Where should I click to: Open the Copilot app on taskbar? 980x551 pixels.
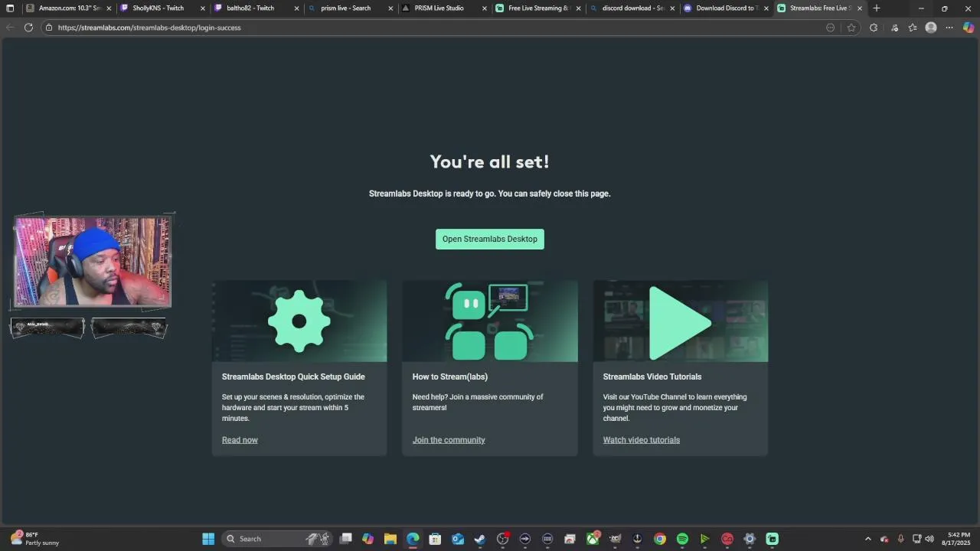[x=368, y=539]
